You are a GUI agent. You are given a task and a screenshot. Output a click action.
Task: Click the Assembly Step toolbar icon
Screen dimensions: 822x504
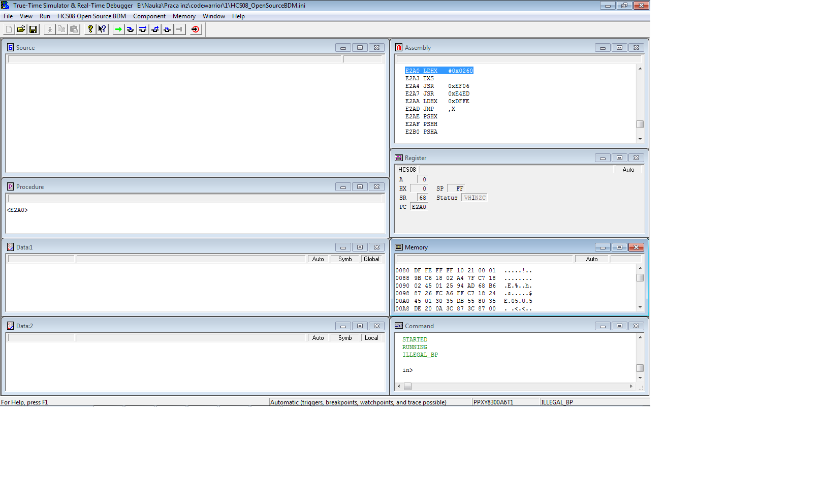[x=167, y=29]
